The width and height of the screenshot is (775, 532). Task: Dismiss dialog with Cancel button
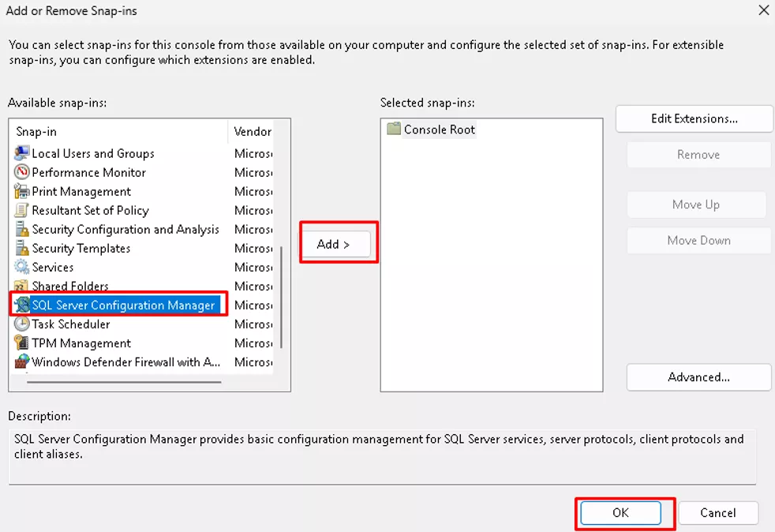click(718, 513)
